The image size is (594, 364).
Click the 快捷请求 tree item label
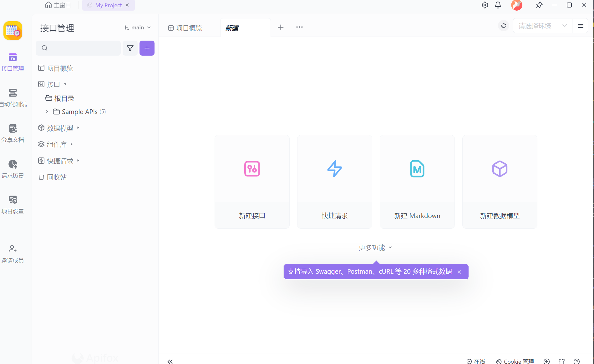pyautogui.click(x=60, y=161)
